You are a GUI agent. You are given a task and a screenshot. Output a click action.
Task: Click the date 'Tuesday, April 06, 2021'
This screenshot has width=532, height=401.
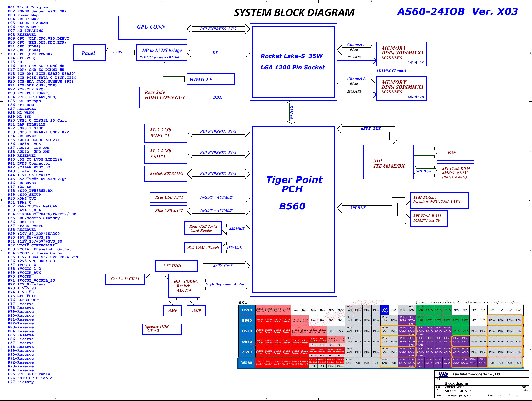[459, 396]
